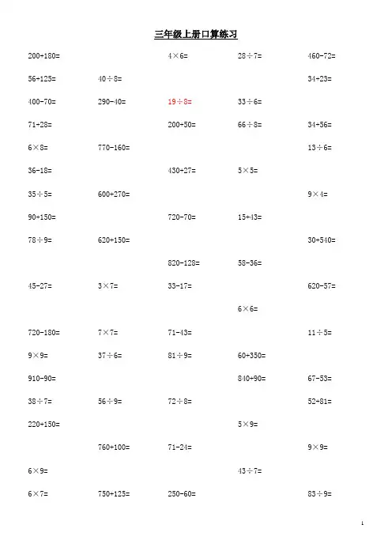This screenshot has height=555, width=392.
Task: Click the problem 220+150=
Action: 44,425
